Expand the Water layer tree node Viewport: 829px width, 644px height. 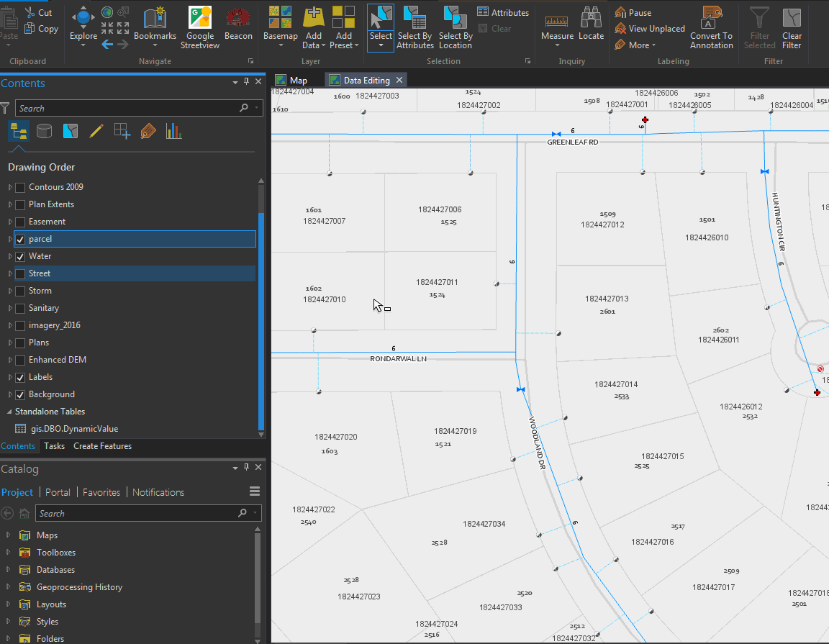(10, 256)
